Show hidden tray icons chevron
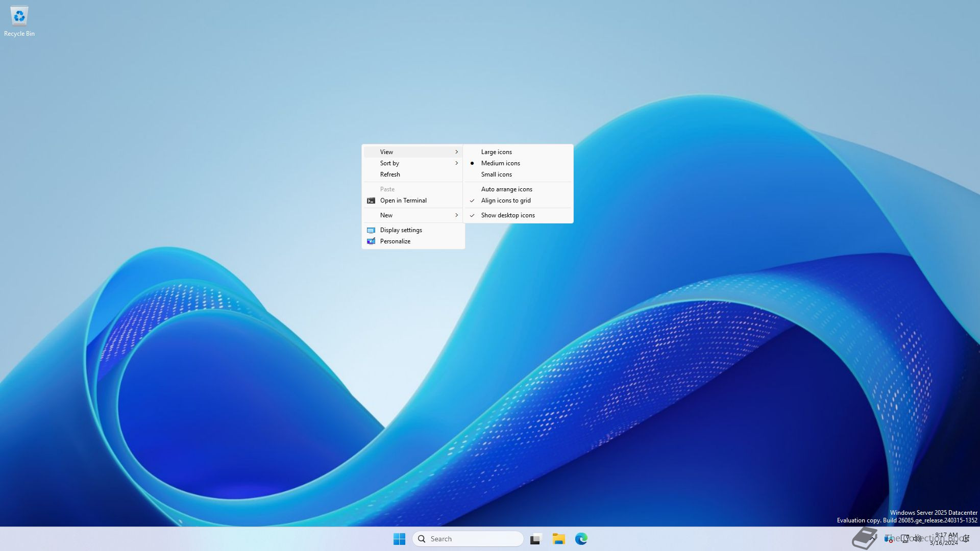980x551 pixels. [872, 539]
